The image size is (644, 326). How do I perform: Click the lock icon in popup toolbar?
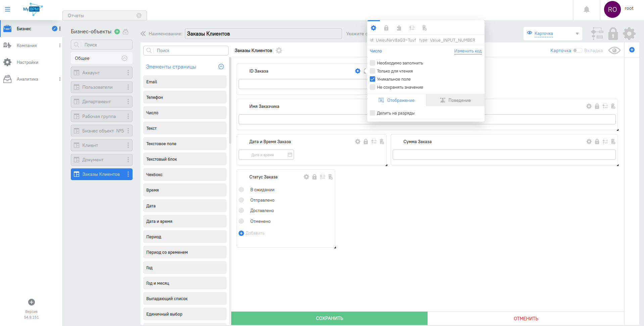coord(386,28)
